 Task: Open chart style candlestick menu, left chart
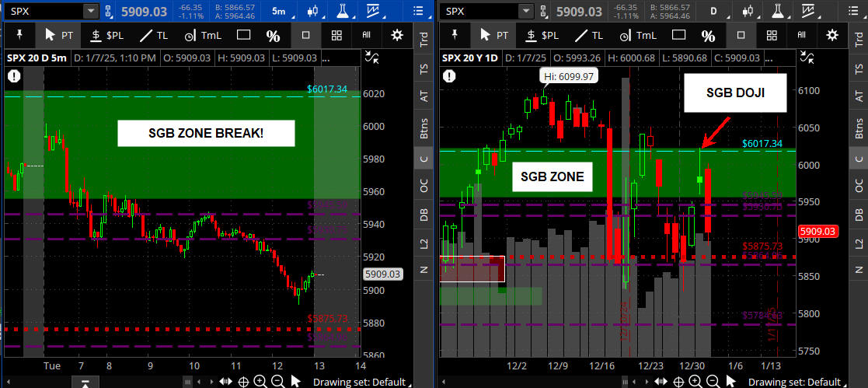pyautogui.click(x=314, y=11)
